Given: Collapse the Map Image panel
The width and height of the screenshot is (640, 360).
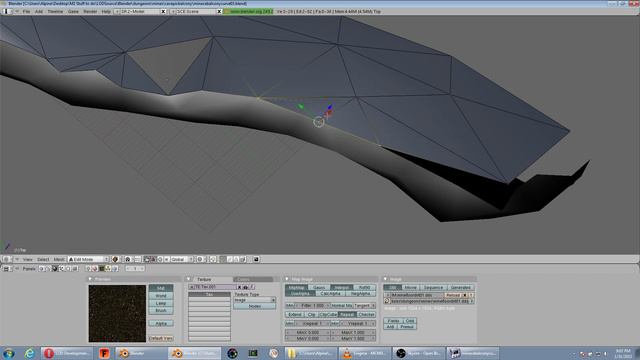Looking at the screenshot, I should (x=287, y=279).
